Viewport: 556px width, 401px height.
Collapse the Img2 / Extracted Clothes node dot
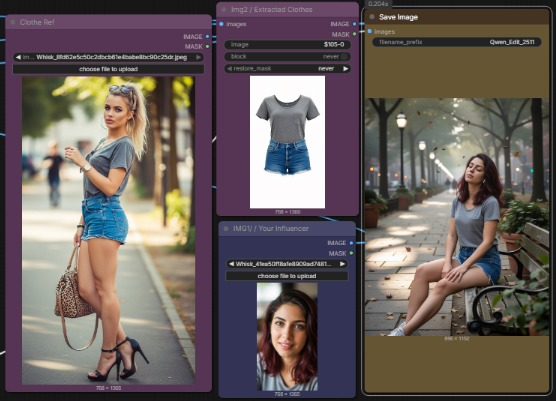[224, 10]
